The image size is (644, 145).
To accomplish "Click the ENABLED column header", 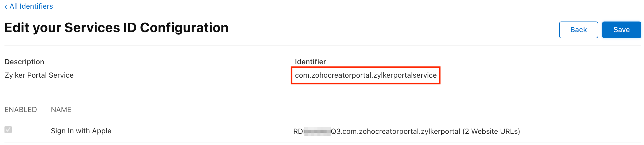I will click(x=21, y=110).
